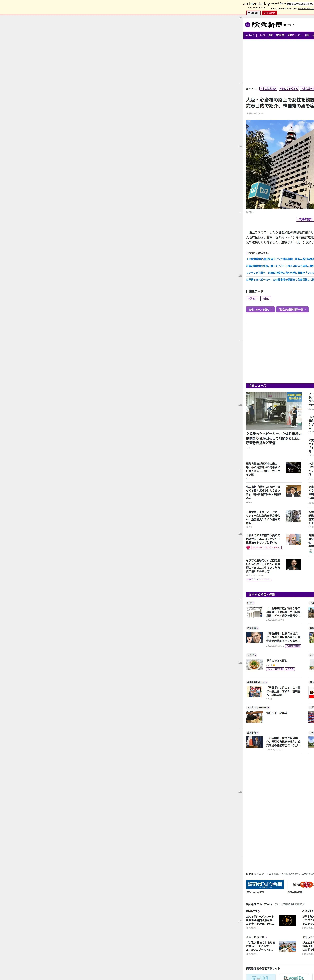The height and width of the screenshot is (980, 314).
Task: Open the 「星華祭」９月１３・１４日 article
Action: tap(284, 691)
